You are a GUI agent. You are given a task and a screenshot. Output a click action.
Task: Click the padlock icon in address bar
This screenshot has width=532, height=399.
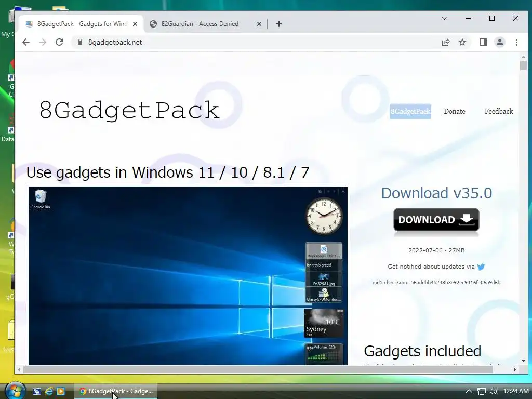pos(80,42)
